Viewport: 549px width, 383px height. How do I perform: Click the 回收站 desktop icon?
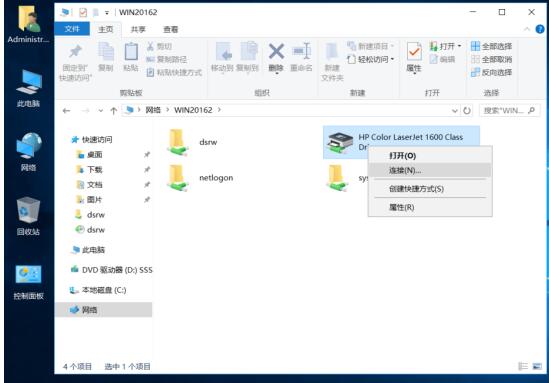pyautogui.click(x=28, y=216)
